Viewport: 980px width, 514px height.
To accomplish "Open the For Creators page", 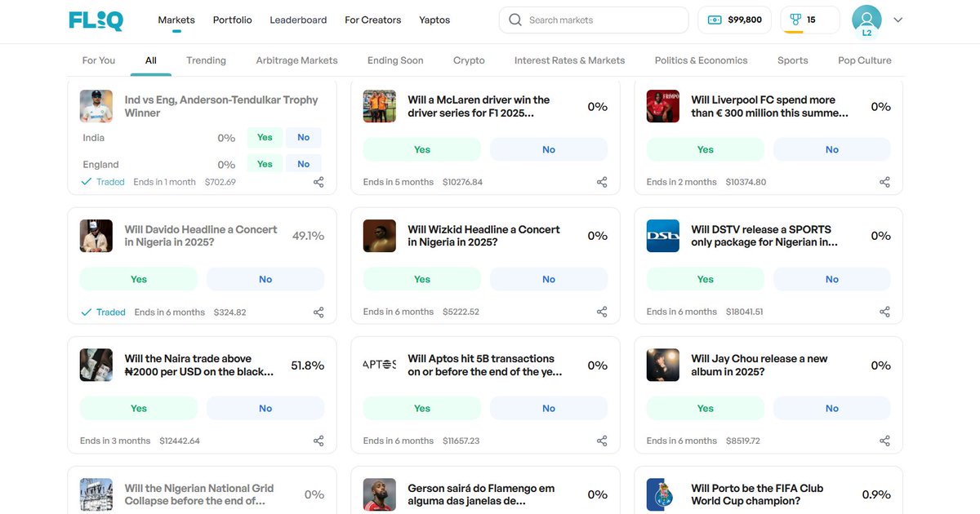I will (373, 20).
